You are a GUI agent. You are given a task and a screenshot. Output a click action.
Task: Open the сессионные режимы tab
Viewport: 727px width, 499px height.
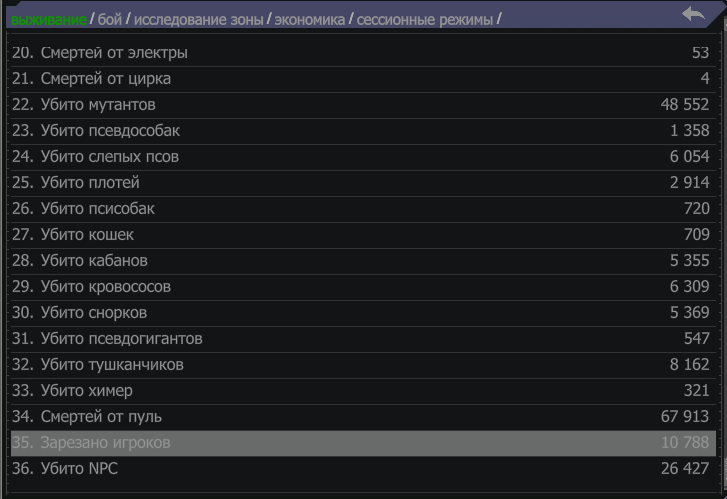[x=425, y=19]
